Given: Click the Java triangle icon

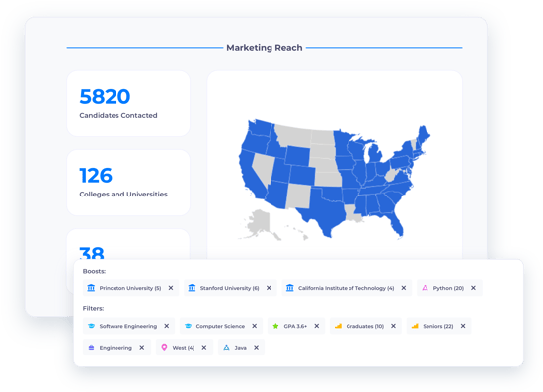Looking at the screenshot, I should click(226, 347).
